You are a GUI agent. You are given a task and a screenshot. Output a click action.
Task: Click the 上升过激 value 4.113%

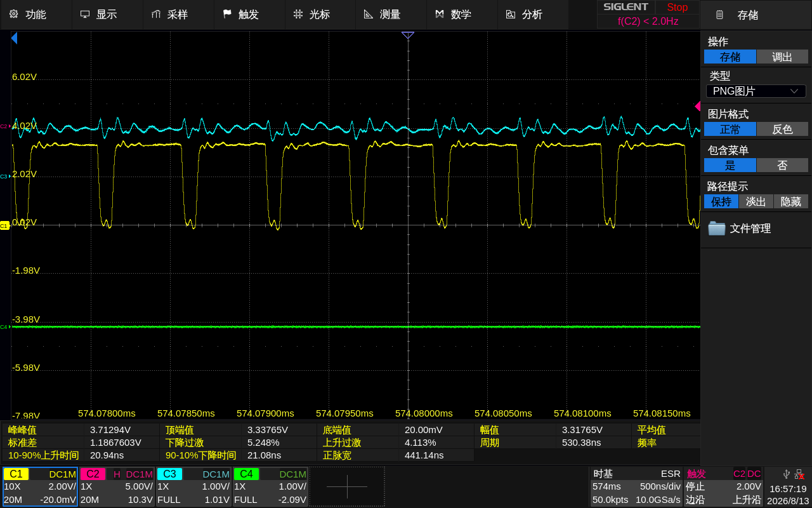pyautogui.click(x=421, y=443)
